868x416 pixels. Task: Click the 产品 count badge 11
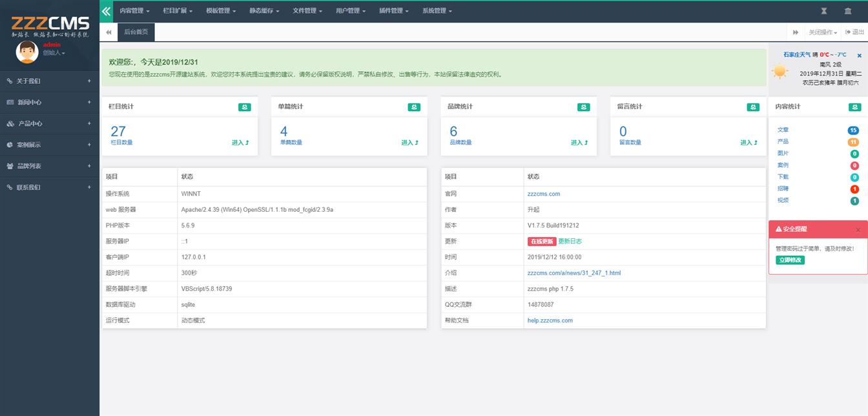coord(853,142)
